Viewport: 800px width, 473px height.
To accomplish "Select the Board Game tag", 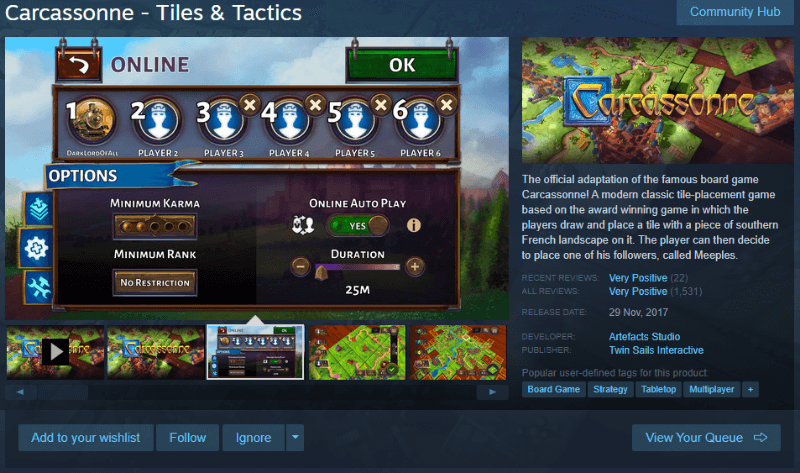I will (554, 389).
